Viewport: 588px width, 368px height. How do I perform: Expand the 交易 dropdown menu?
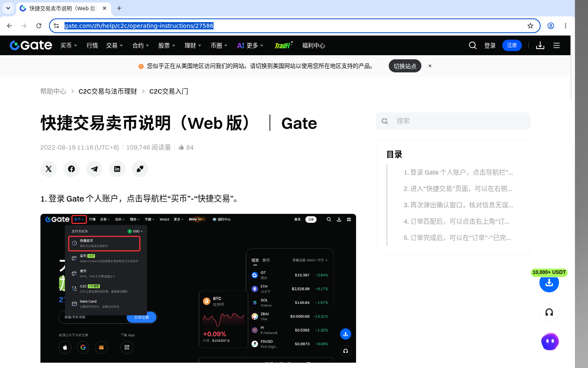[x=114, y=45]
